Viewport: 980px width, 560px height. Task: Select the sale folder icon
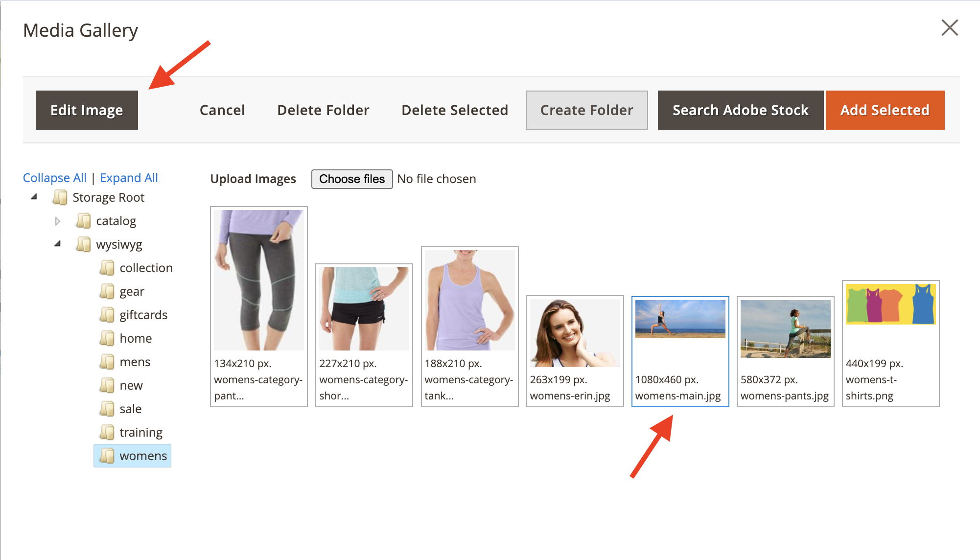[x=107, y=409]
